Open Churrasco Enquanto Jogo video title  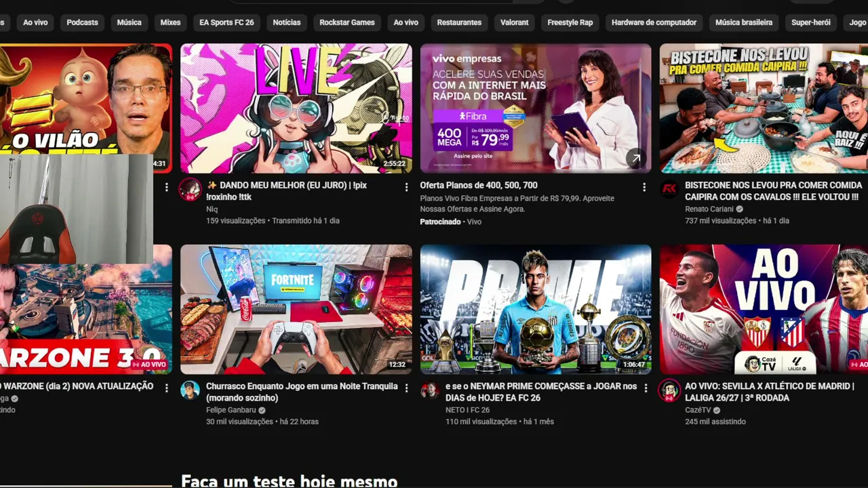click(302, 392)
